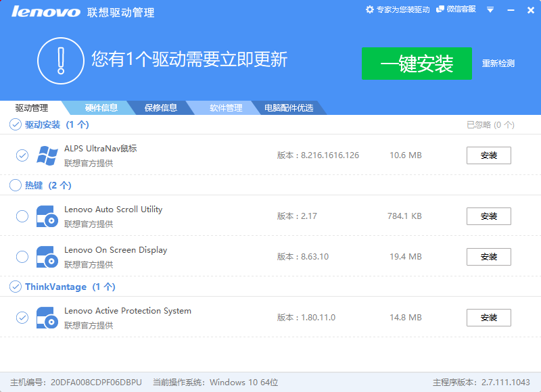Install Lenovo Active Protection System

point(488,318)
